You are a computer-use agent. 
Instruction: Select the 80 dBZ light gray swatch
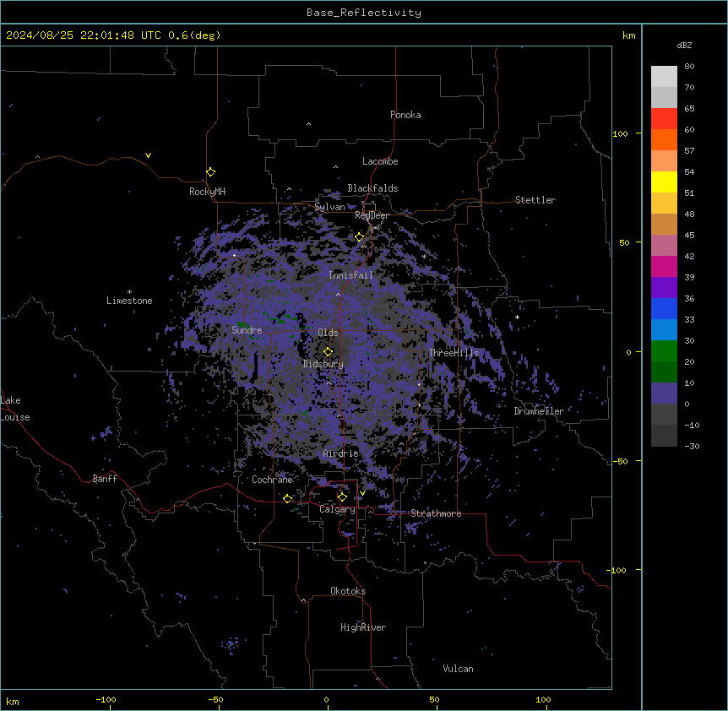click(x=664, y=77)
